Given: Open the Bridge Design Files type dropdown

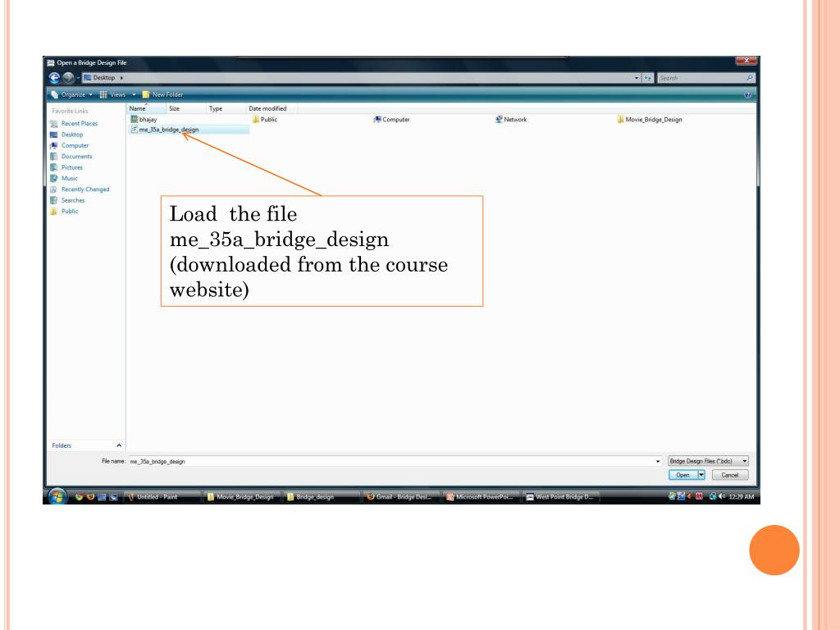Looking at the screenshot, I should click(x=708, y=461).
